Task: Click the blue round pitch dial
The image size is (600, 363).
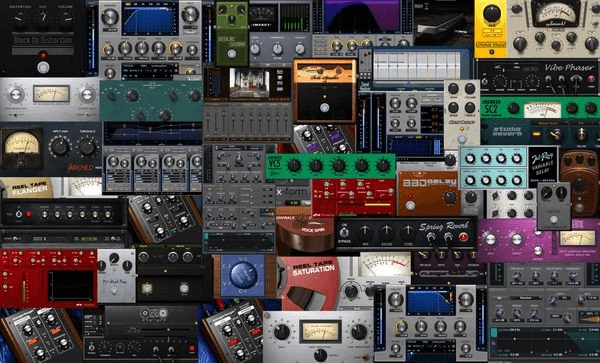Action: pyautogui.click(x=243, y=275)
